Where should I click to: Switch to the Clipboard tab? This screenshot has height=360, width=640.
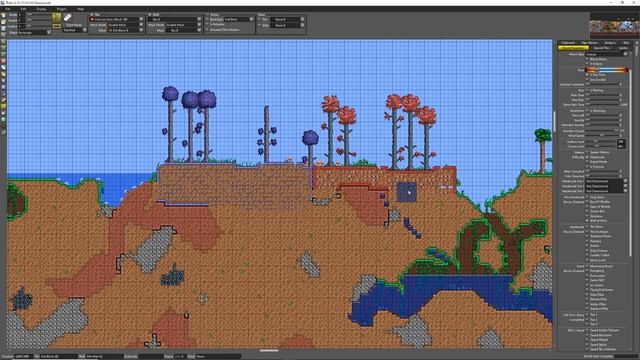pyautogui.click(x=568, y=42)
